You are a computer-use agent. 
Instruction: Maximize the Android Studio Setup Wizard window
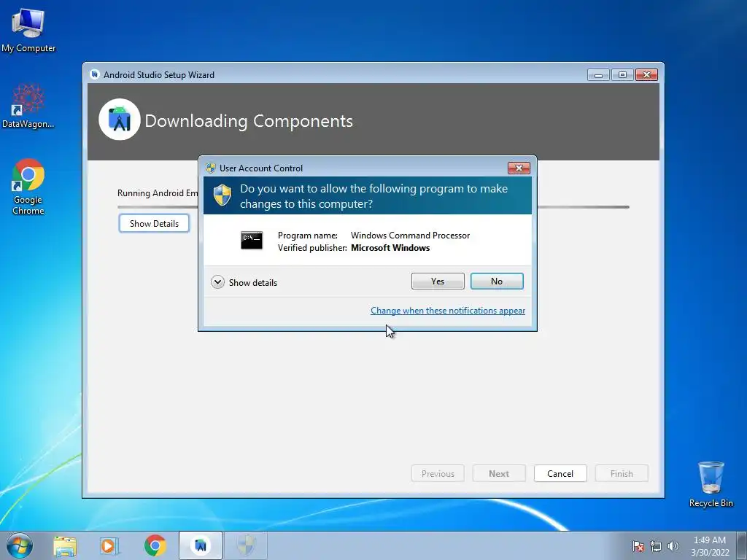622,75
